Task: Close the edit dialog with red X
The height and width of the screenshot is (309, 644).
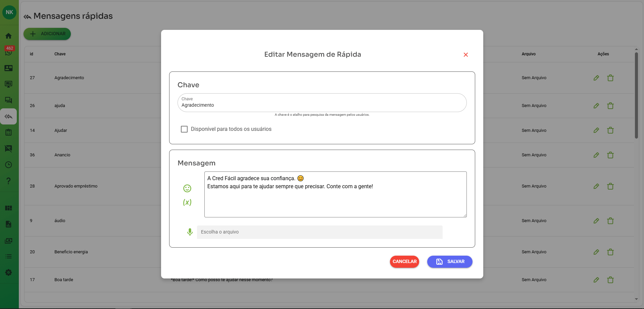Action: click(465, 55)
